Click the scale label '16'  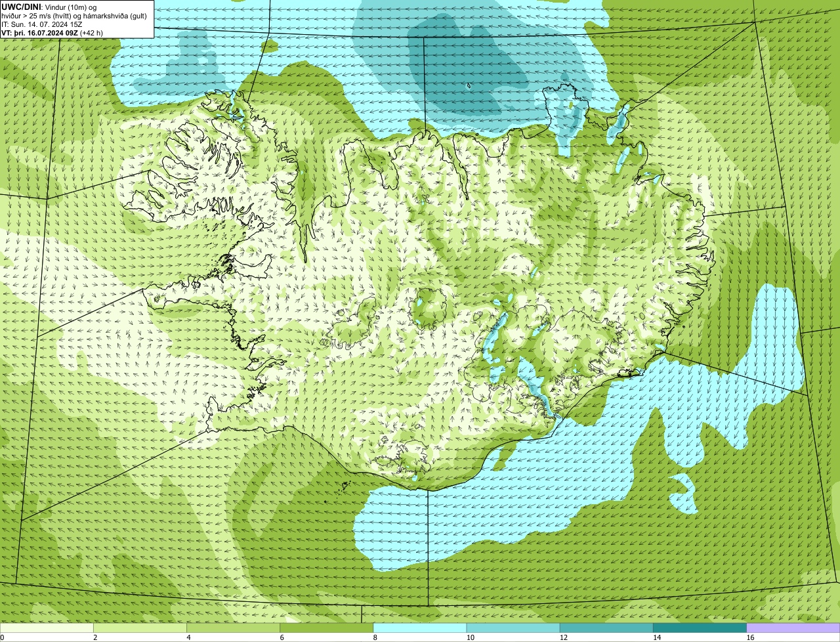(x=751, y=637)
